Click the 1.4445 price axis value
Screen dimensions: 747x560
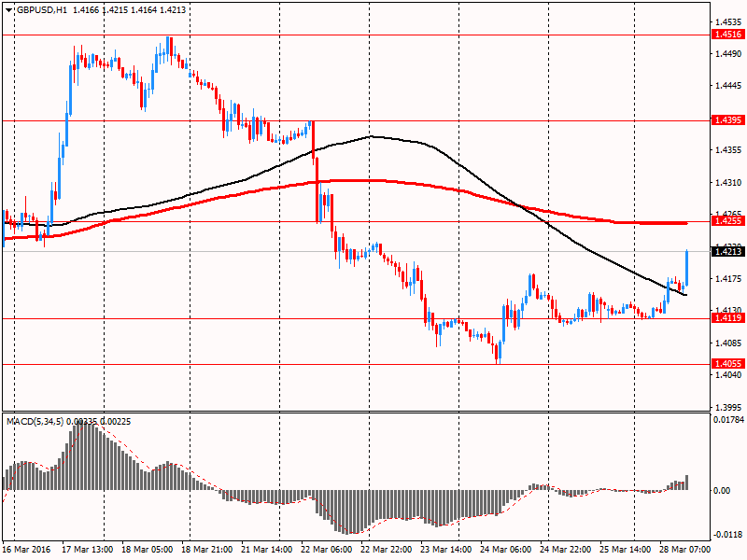pyautogui.click(x=729, y=86)
